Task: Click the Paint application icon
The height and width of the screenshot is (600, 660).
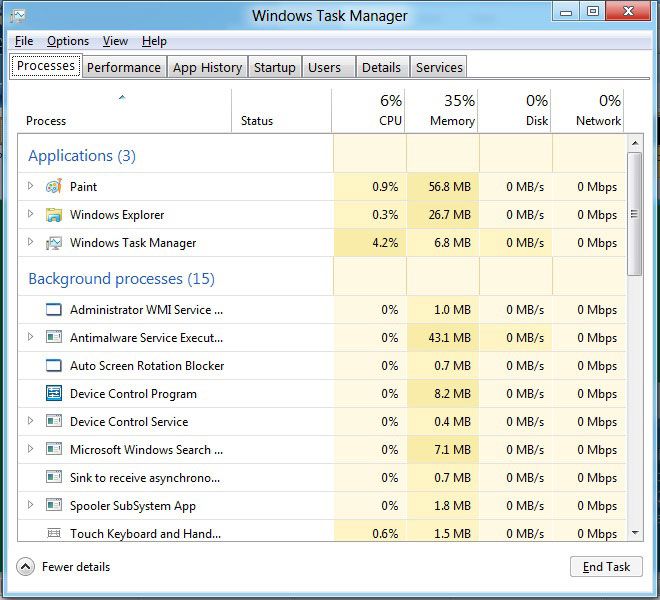Action: click(54, 187)
